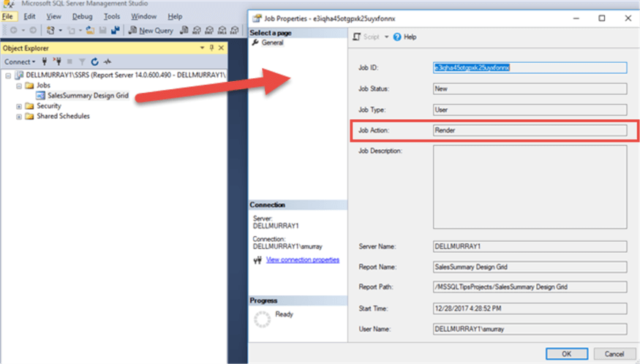Viewport: 640px width, 364px height.
Task: Open Object Explorer window position dropdown
Action: point(202,48)
